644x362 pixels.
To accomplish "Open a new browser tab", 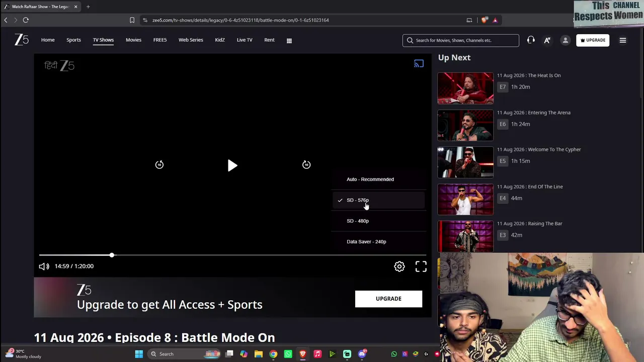I will 88,7.
